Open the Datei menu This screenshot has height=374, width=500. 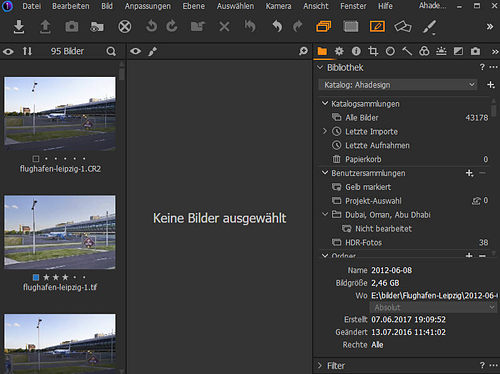pyautogui.click(x=32, y=6)
